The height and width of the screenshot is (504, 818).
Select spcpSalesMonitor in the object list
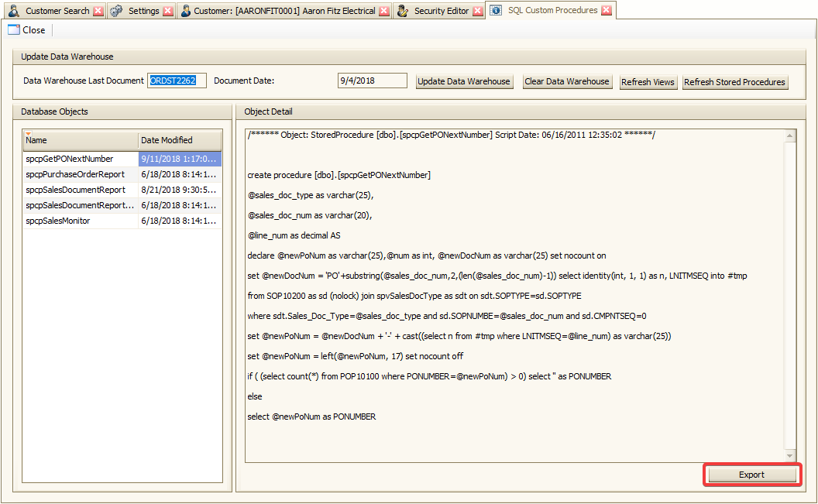tap(58, 221)
